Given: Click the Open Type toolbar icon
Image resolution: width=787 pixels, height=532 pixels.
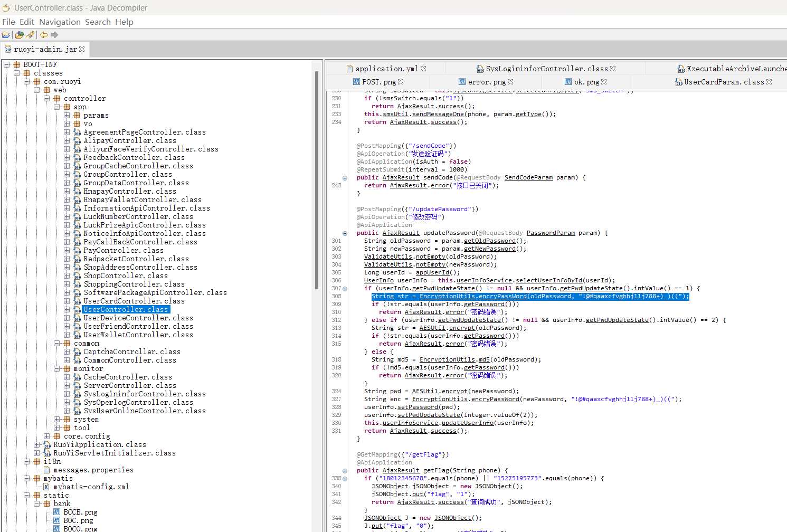Looking at the screenshot, I should [x=20, y=35].
